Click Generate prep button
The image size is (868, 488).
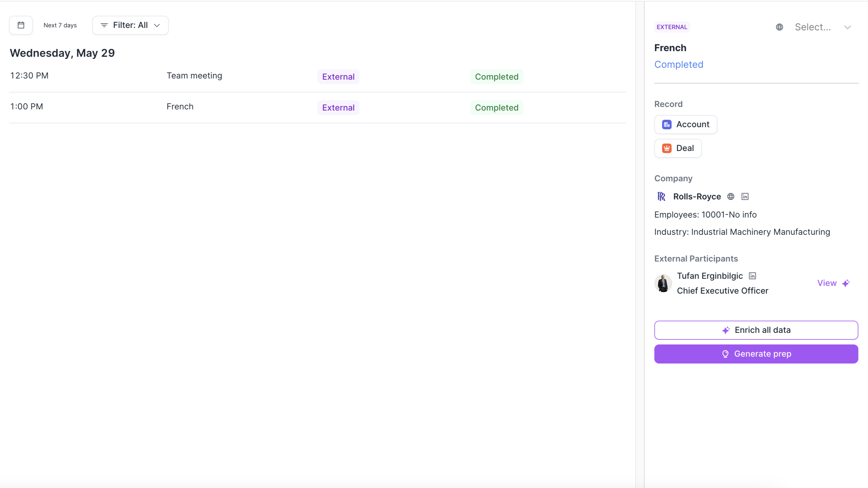pyautogui.click(x=756, y=354)
